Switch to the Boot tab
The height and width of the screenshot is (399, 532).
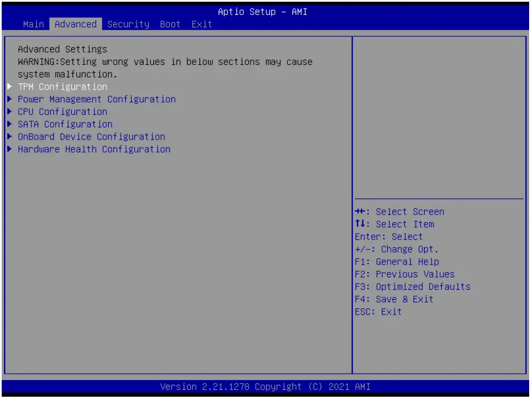169,24
